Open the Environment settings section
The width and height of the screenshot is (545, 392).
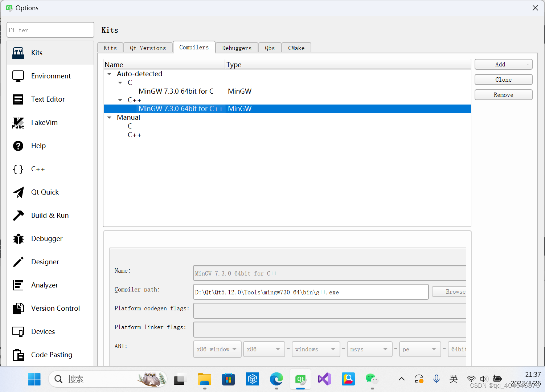(x=51, y=76)
